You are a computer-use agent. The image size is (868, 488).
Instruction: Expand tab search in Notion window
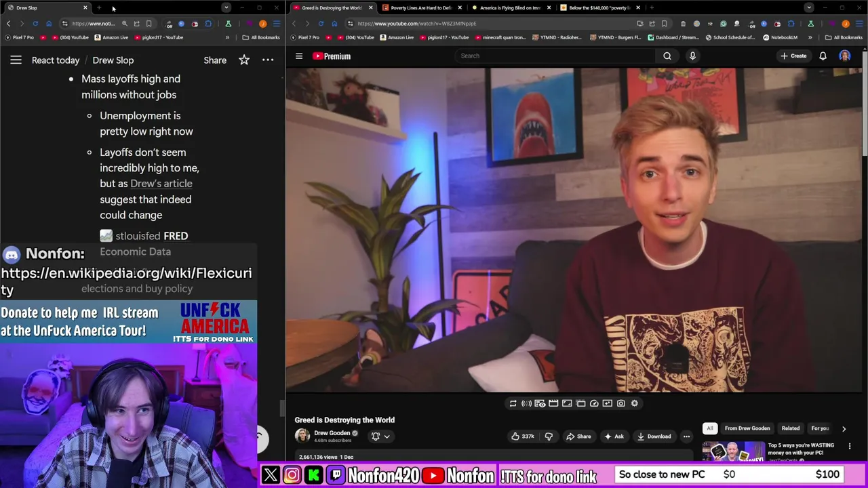click(x=226, y=7)
